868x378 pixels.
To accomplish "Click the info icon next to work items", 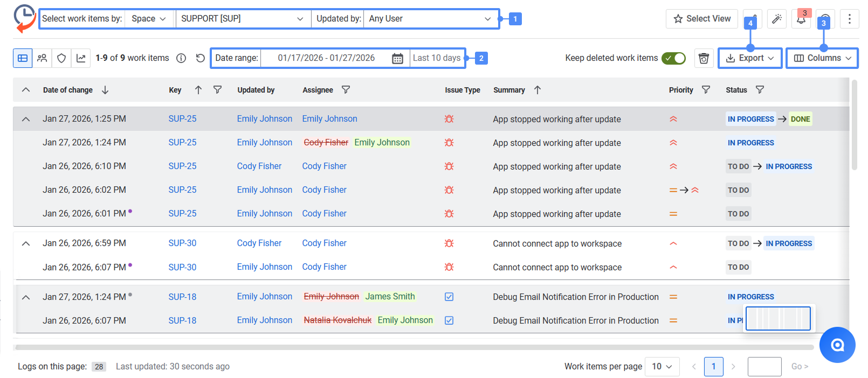I will [181, 58].
